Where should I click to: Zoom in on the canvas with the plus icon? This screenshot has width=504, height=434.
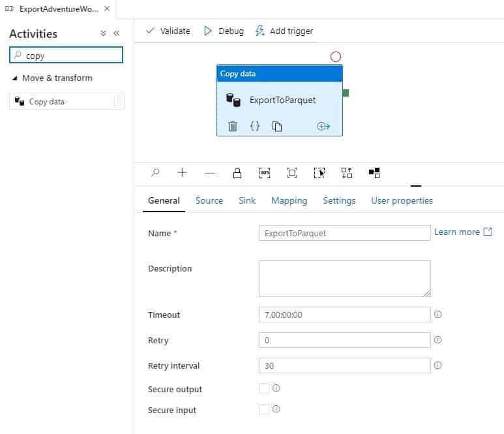tap(182, 173)
